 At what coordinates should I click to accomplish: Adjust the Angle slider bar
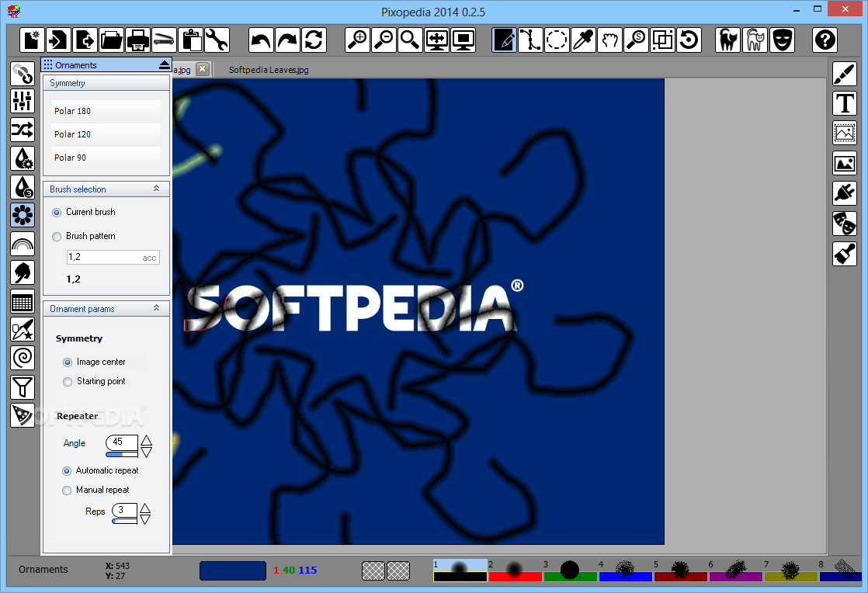(122, 454)
